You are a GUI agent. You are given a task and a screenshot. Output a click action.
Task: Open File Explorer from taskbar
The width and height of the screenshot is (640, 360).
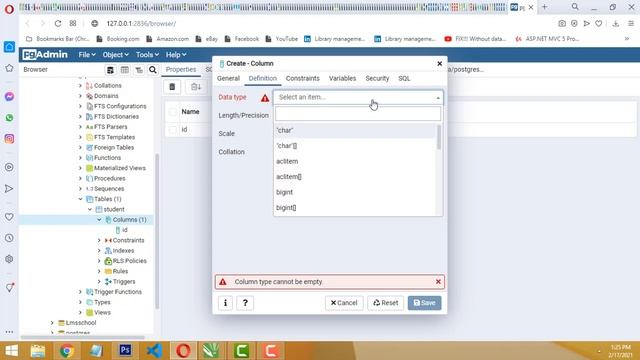[x=38, y=351]
